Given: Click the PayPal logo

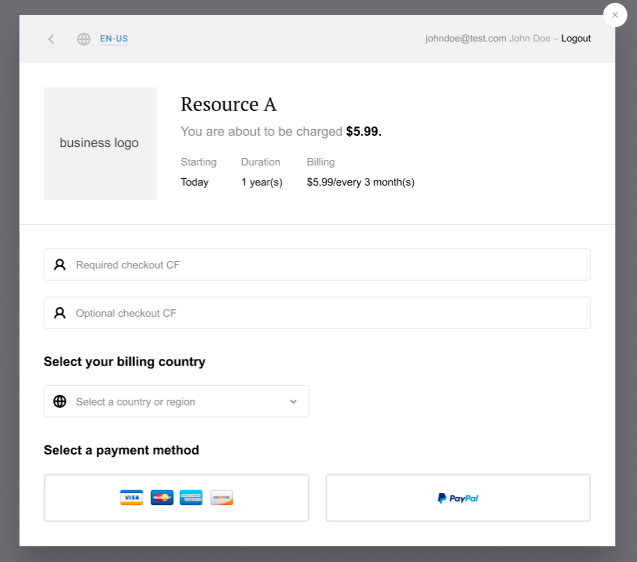Looking at the screenshot, I should click(x=458, y=498).
